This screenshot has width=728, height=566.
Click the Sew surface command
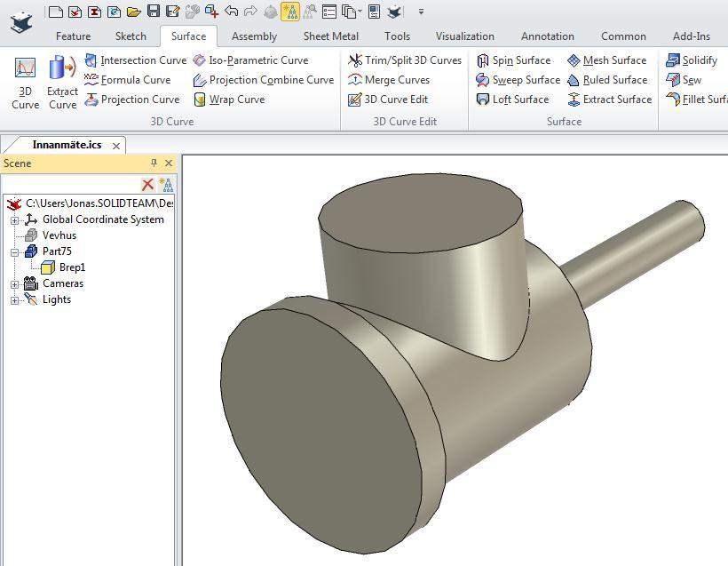point(684,80)
